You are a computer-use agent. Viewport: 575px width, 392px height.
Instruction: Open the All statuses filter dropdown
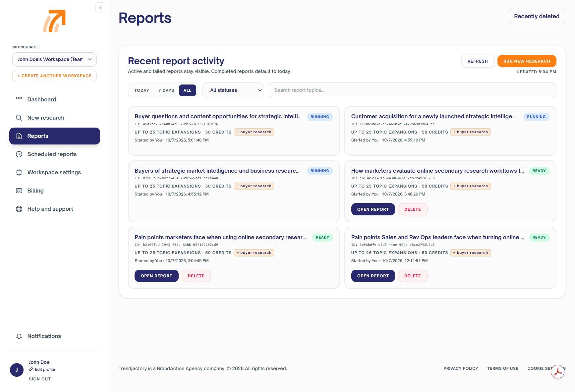233,90
